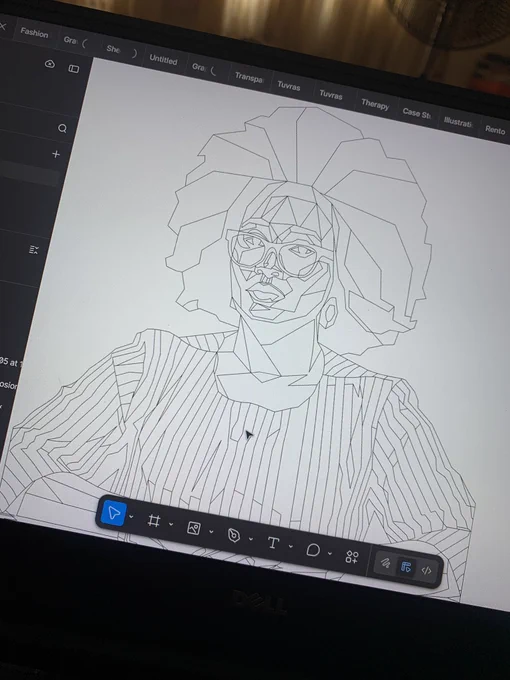Open the Case St tab
Viewport: 510px width, 680px height.
416,113
